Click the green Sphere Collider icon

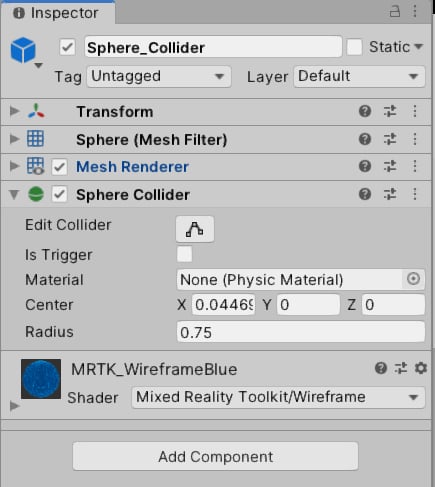coord(36,194)
